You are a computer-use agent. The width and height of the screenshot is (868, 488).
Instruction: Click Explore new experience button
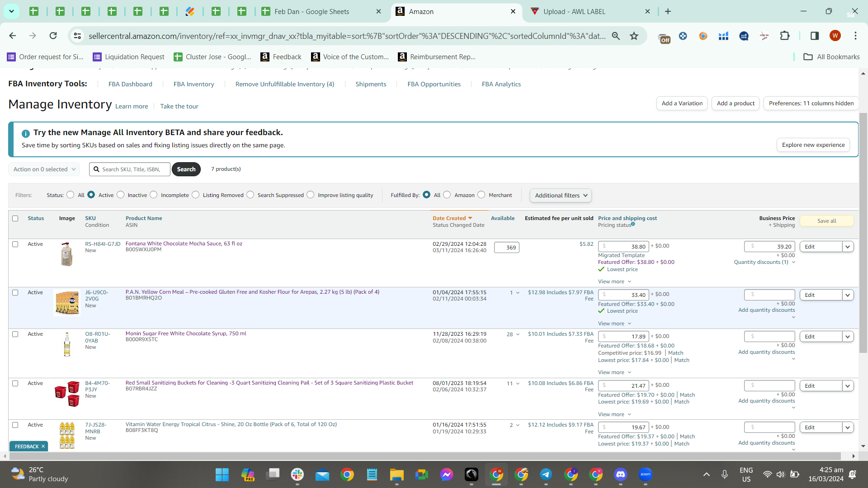coord(813,145)
